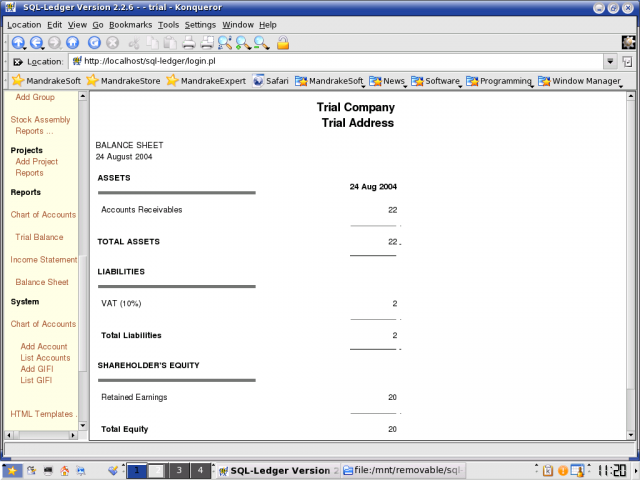The width and height of the screenshot is (640, 480).
Task: Reload the page with the Reload icon
Action: click(x=94, y=42)
